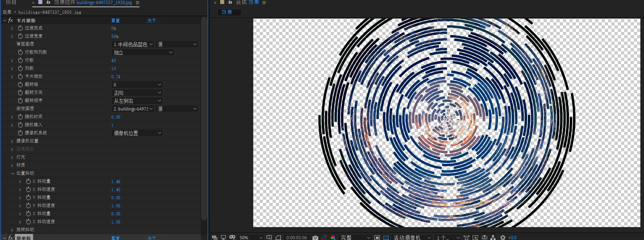Click the 卡片缩放 value 0.74

coord(116,77)
